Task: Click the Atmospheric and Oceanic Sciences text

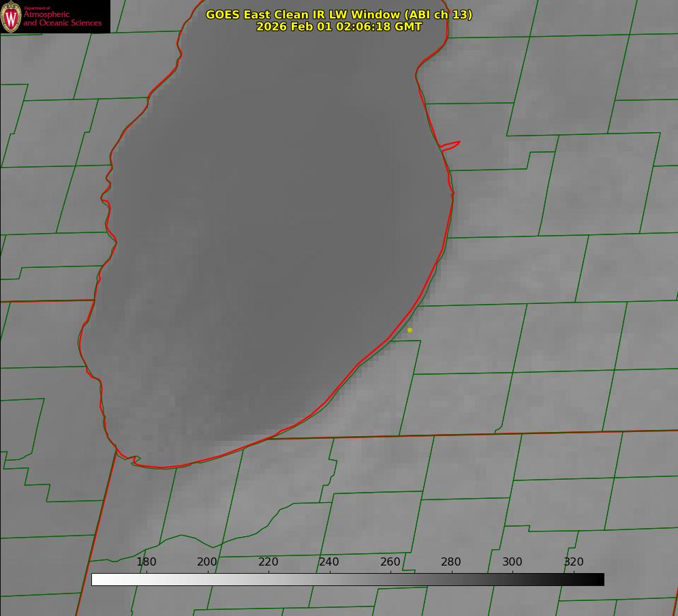Action: pyautogui.click(x=62, y=18)
